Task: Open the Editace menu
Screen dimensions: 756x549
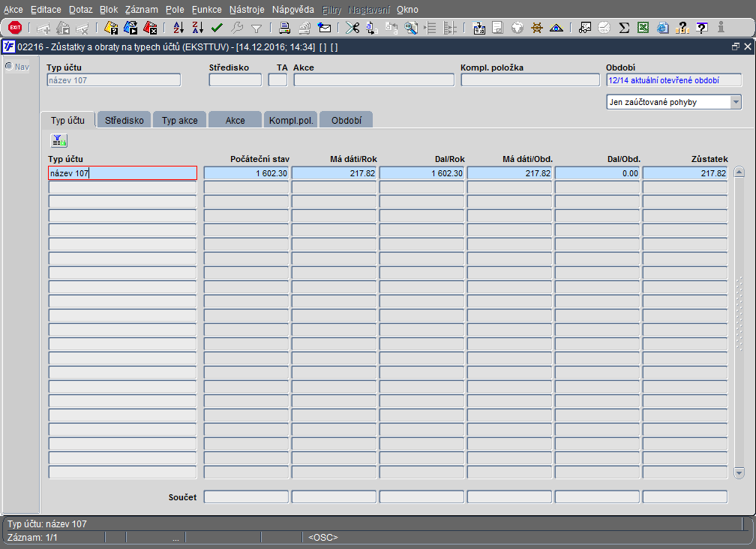Action: (x=46, y=10)
